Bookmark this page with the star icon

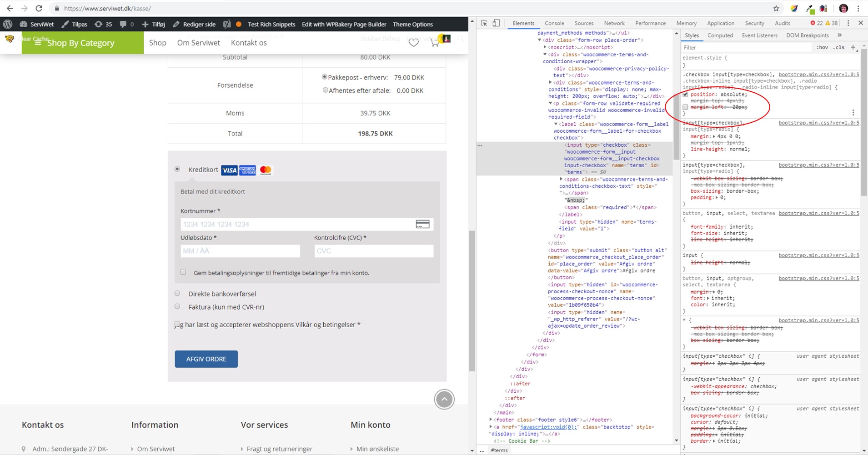click(x=776, y=8)
